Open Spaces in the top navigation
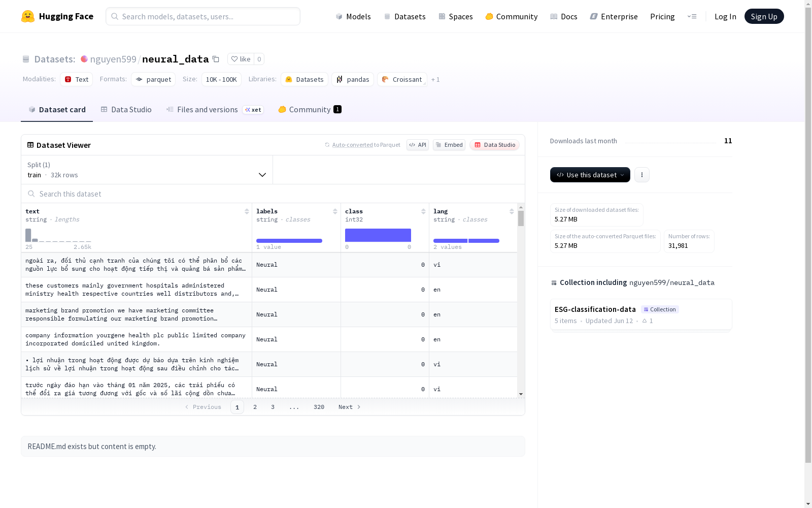The image size is (812, 508). (456, 16)
